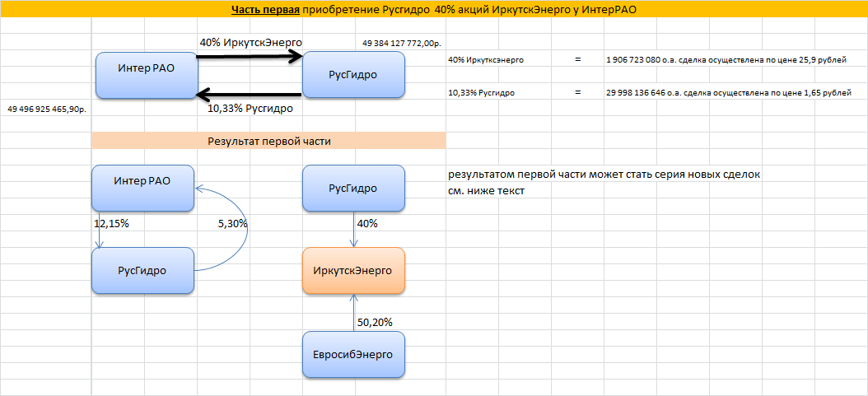Click the equals sign in the 40% Иркуткэнерго row
This screenshot has width=868, height=396.
pyautogui.click(x=577, y=59)
